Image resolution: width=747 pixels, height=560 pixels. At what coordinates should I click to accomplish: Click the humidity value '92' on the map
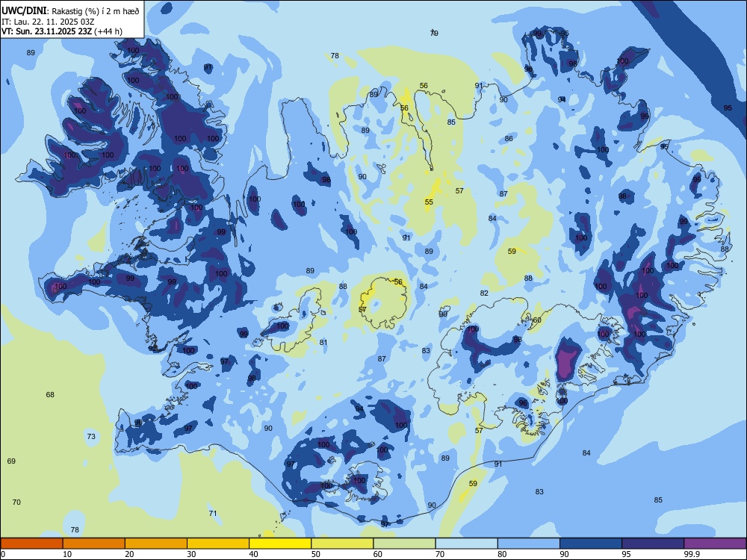[x=152, y=349]
